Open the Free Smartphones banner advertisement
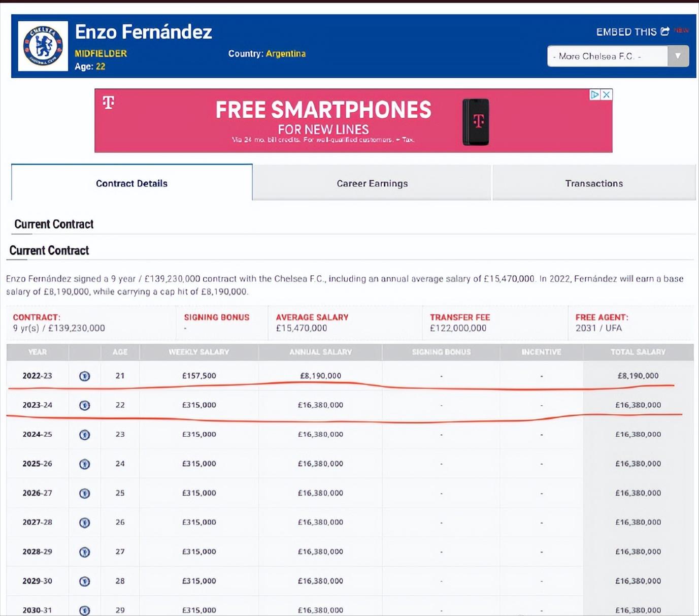This screenshot has width=699, height=616. 353,120
